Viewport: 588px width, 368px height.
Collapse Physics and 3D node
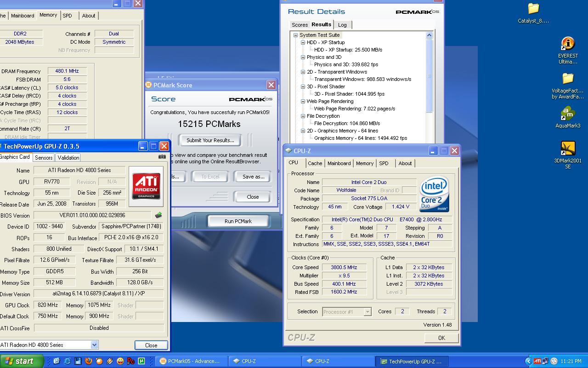(x=303, y=57)
